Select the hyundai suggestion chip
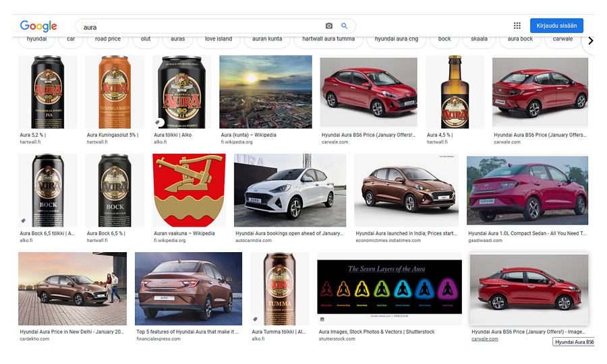Image resolution: width=607 pixels, height=364 pixels. tap(37, 39)
